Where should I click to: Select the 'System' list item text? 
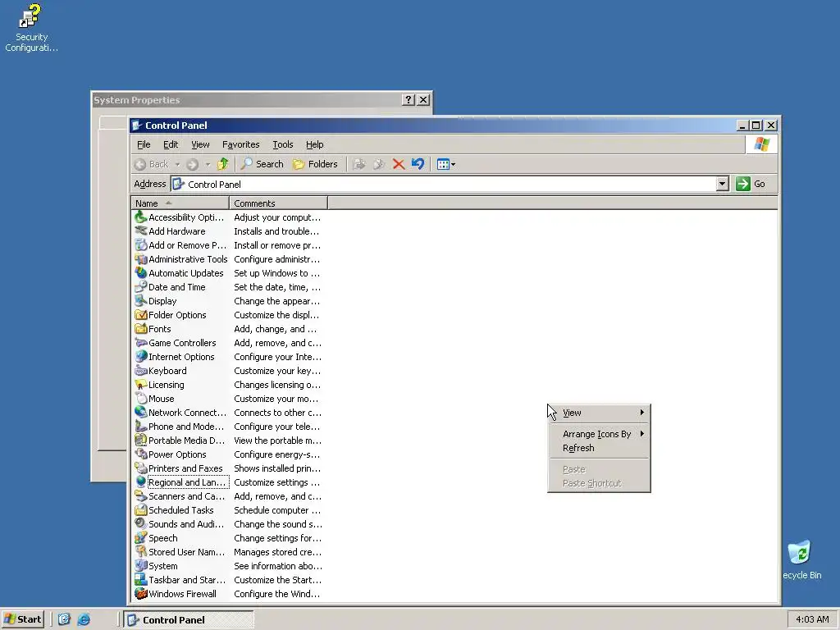click(163, 566)
